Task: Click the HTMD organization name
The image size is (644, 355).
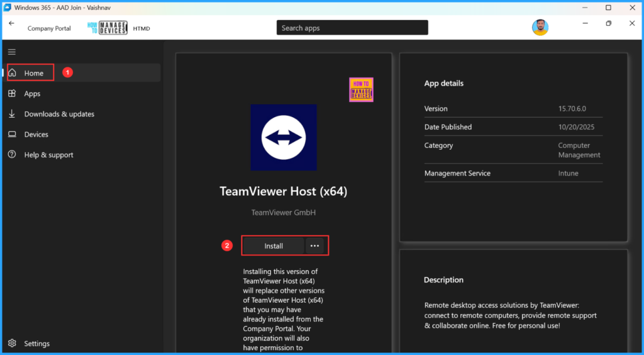Action: (x=142, y=29)
